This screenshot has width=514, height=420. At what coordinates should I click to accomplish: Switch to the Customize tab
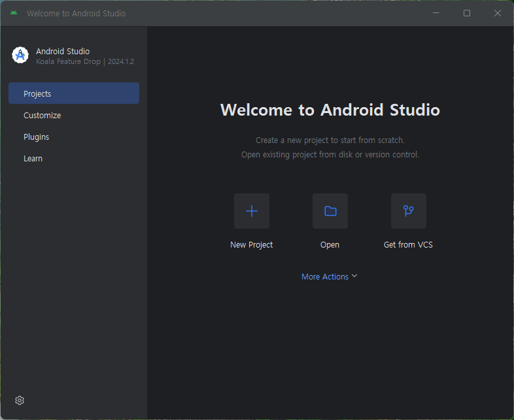coord(74,115)
